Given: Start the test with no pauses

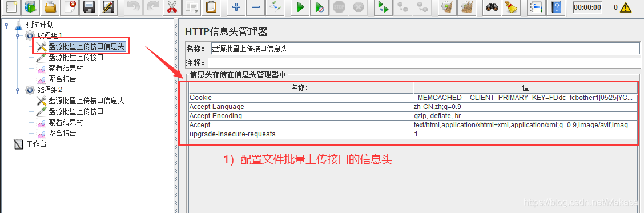Looking at the screenshot, I should pos(320,7).
